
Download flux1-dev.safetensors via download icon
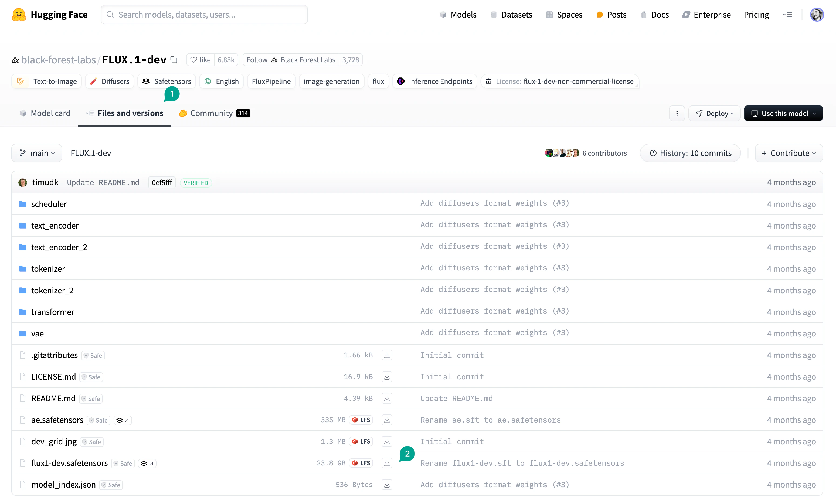pos(387,463)
